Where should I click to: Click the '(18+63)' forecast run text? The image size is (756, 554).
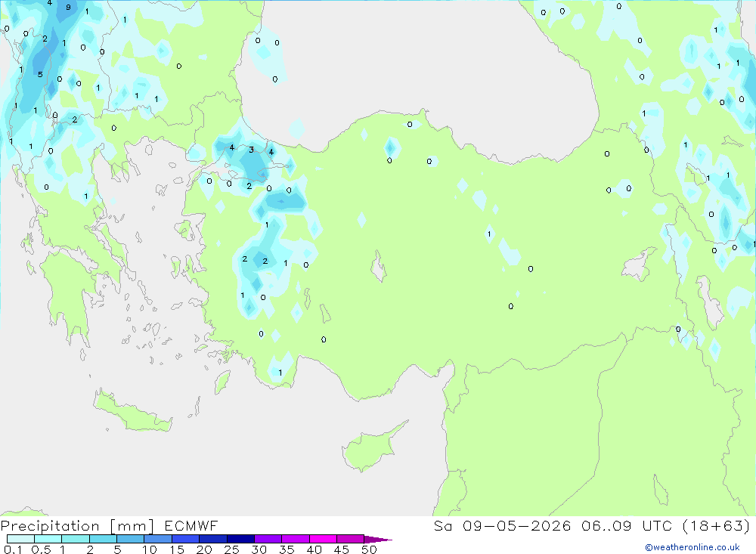point(717,525)
